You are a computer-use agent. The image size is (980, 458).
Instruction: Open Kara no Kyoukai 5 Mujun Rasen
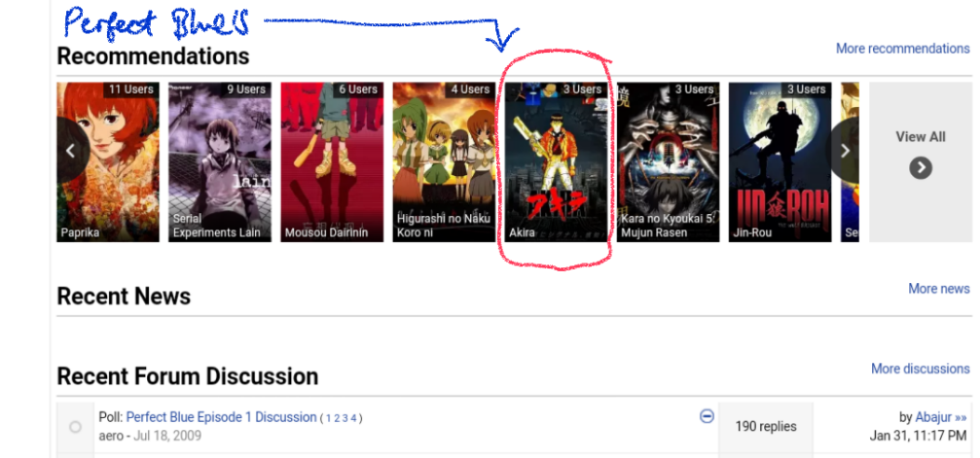coord(668,162)
